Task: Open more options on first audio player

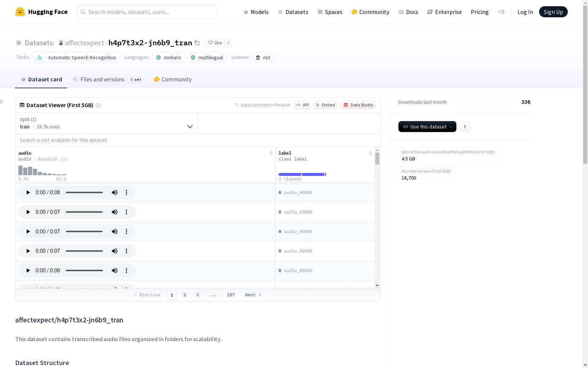Action: [x=126, y=192]
